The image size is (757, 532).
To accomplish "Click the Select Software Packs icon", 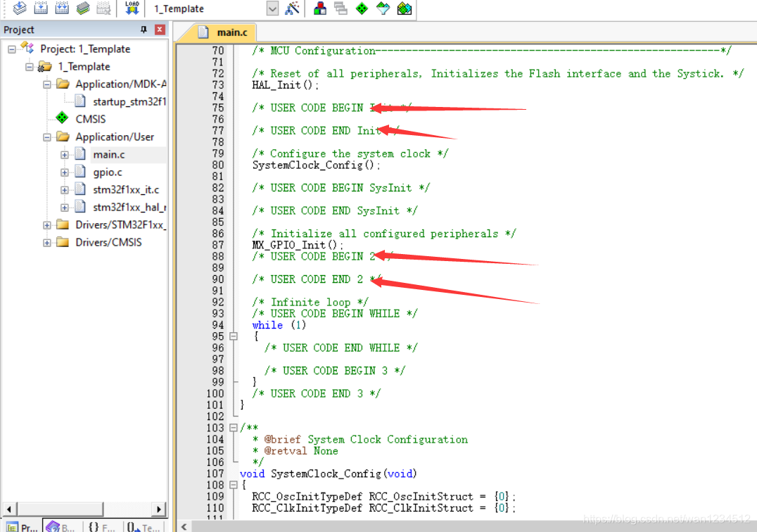I will [x=383, y=8].
